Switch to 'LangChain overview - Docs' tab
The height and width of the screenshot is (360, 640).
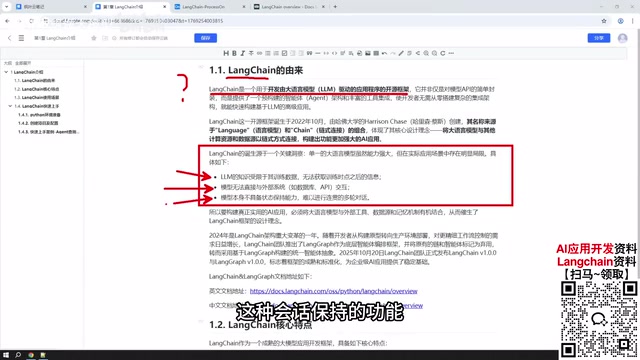pos(289,7)
